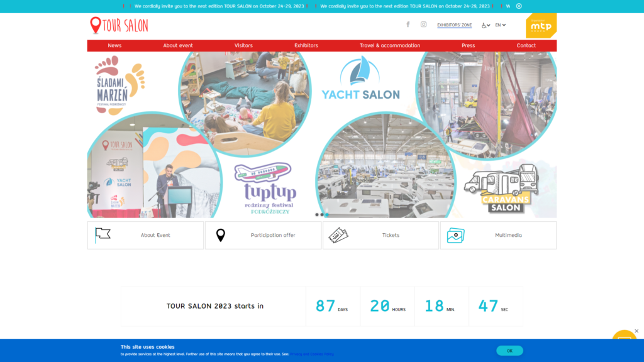
Task: Expand the accessibility options dropdown
Action: tap(486, 25)
